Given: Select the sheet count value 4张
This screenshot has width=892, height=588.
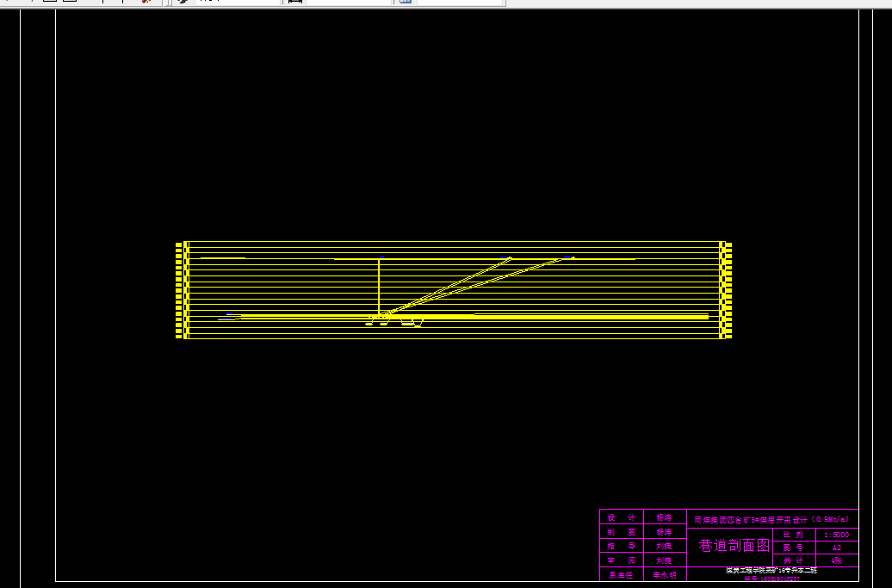Looking at the screenshot, I should (x=836, y=560).
